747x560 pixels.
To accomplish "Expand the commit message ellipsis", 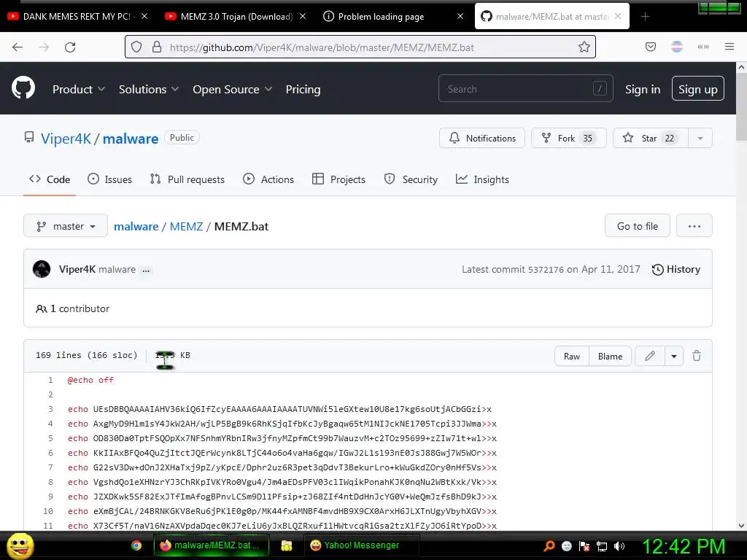I will click(146, 270).
